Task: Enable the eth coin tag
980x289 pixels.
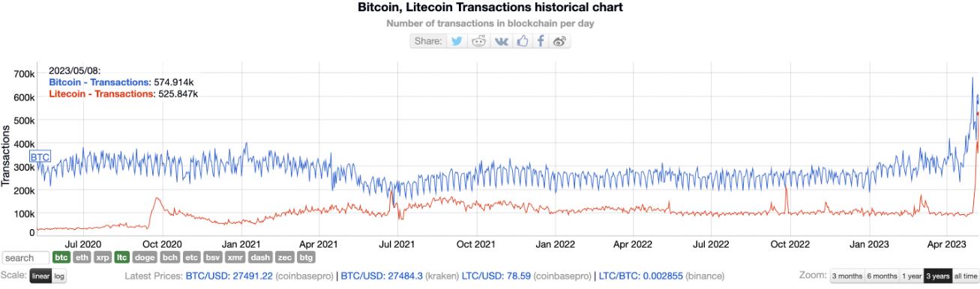Action: click(82, 257)
